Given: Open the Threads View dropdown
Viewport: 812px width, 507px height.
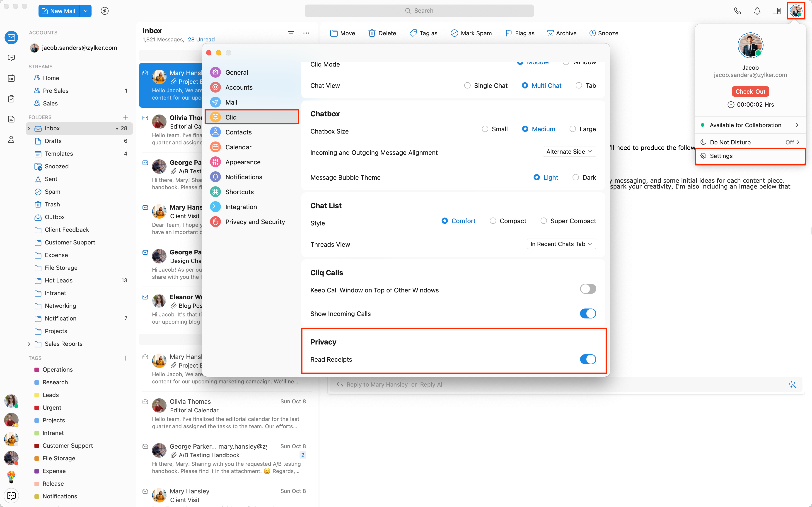Looking at the screenshot, I should click(561, 244).
